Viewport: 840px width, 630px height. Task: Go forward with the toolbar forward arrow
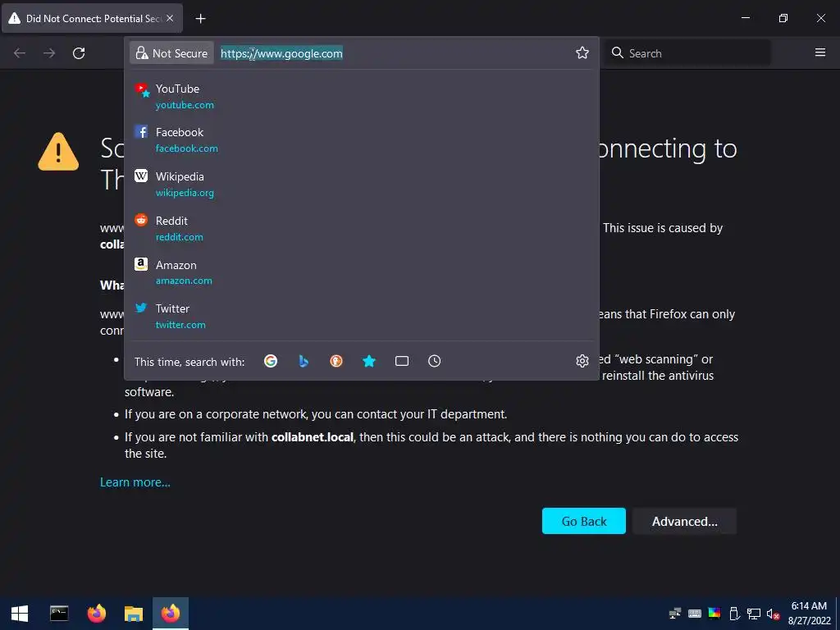[49, 53]
